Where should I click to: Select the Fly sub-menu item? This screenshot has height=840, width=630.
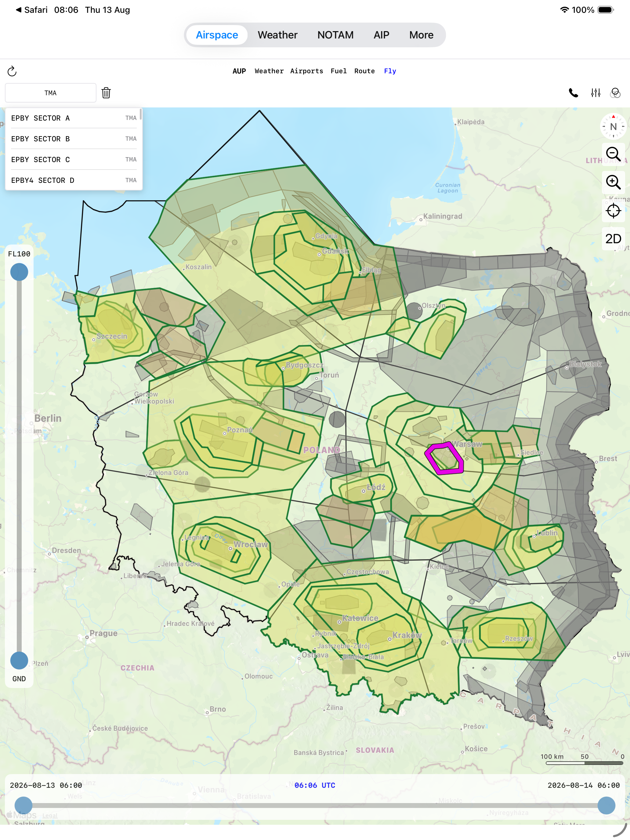point(390,71)
